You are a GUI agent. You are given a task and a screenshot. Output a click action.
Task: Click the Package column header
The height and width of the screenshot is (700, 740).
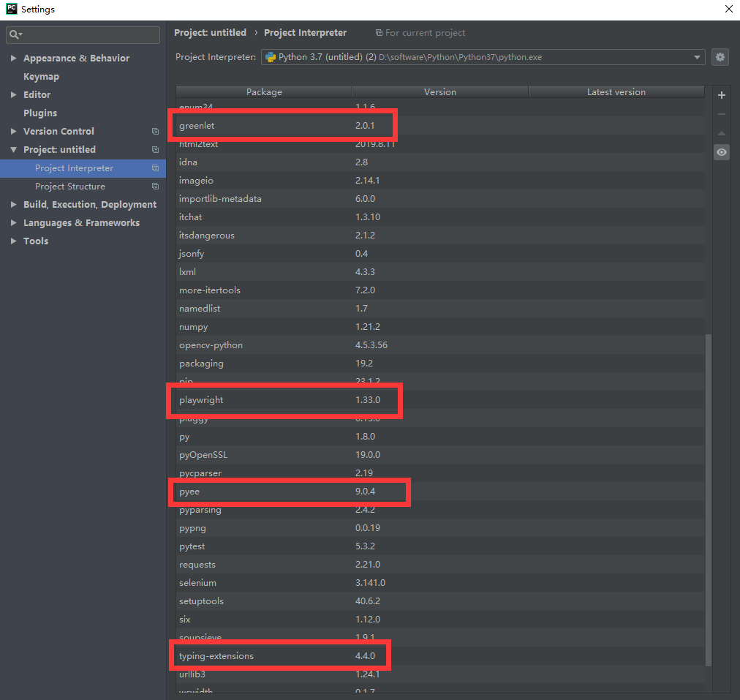click(x=264, y=92)
